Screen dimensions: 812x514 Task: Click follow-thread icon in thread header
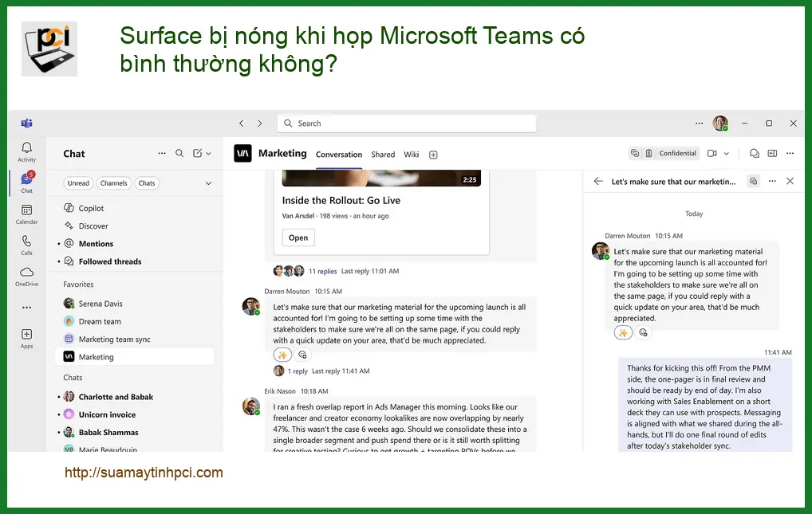(754, 181)
